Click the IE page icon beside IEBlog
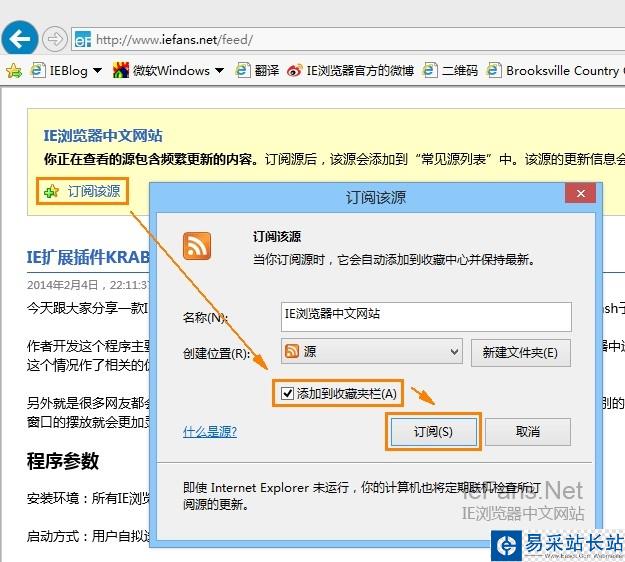Viewport: 625px width, 562px height. coord(38,71)
